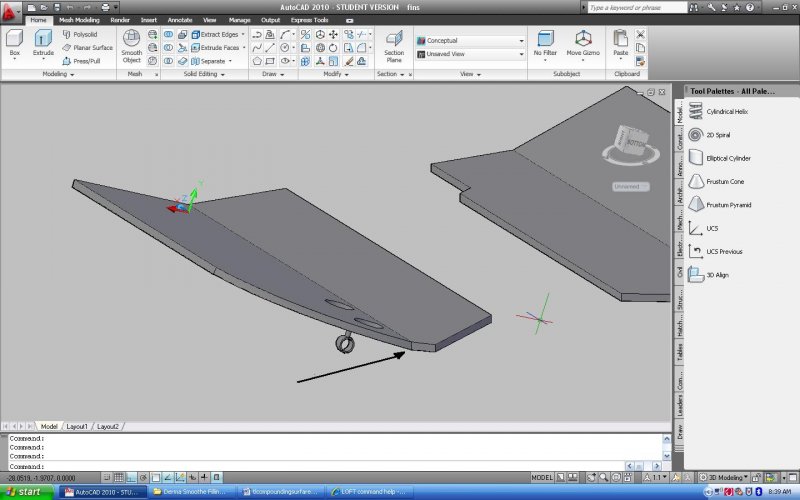Toggle the MODEL space status button

coord(543,478)
